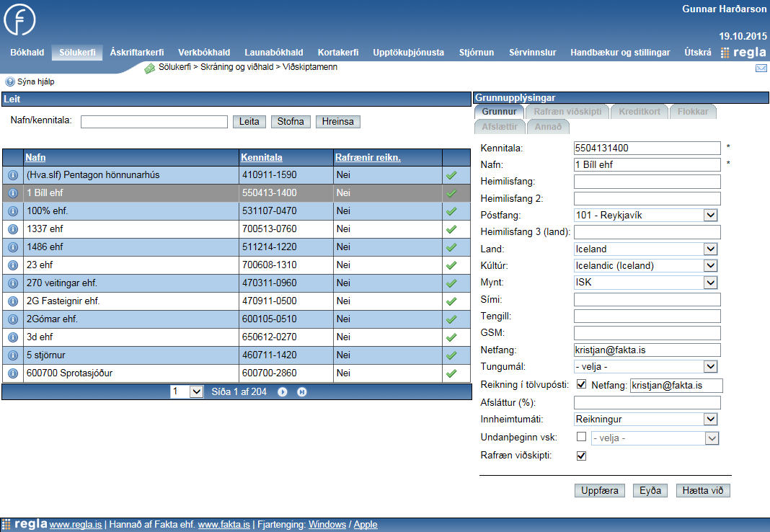
Task: Open the www.fakta.is link
Action: (x=224, y=525)
